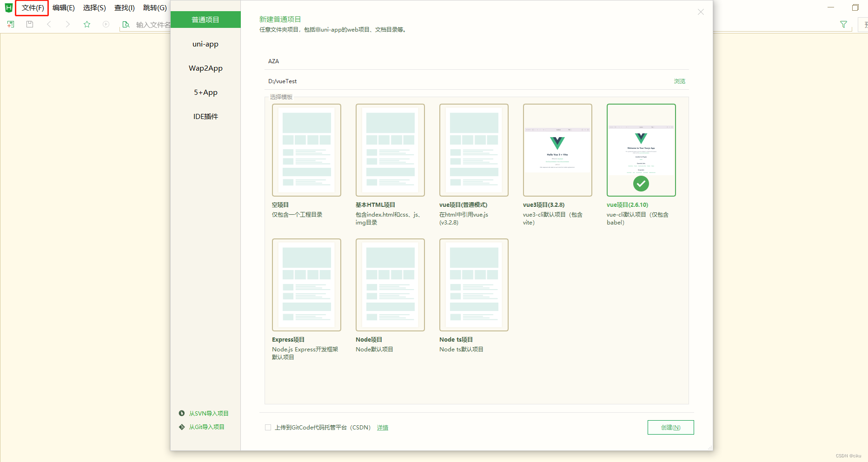Select the 基本HTML项目 template thumbnail
Image resolution: width=868 pixels, height=462 pixels.
point(390,150)
